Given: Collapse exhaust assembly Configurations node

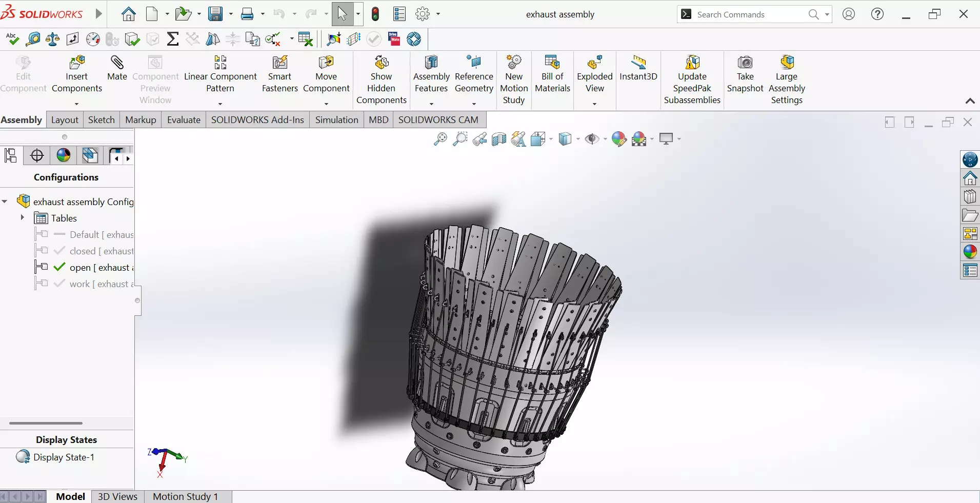Looking at the screenshot, I should 5,202.
